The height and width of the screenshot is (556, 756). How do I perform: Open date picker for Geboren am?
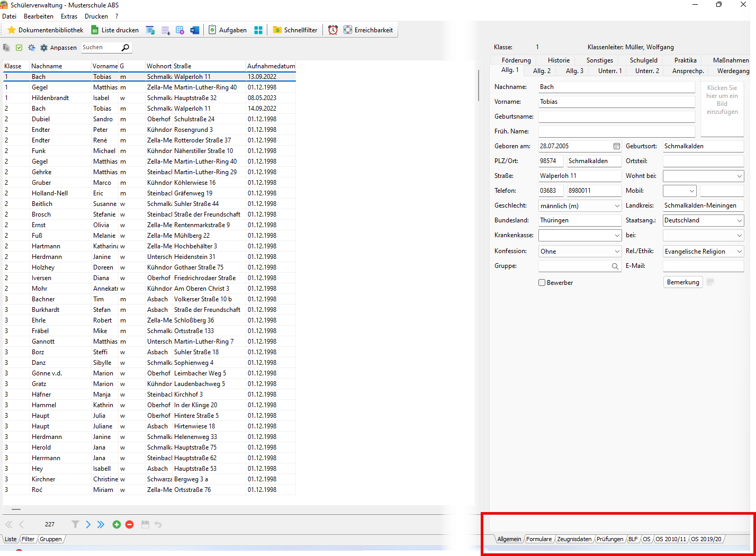pos(617,146)
